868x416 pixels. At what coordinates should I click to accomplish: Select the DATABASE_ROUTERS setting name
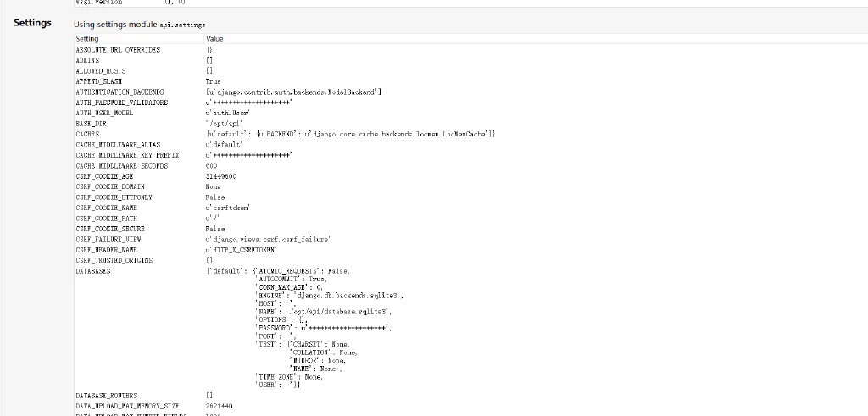point(106,396)
